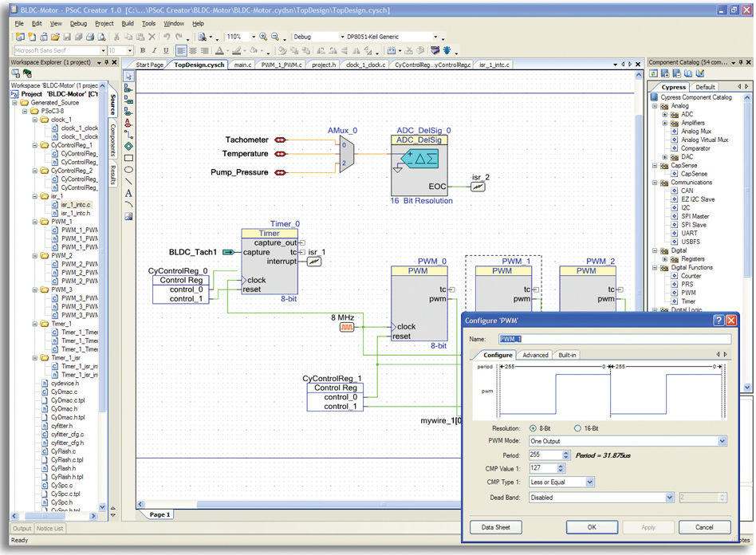Image resolution: width=756 pixels, height=555 pixels.
Task: Toggle italic text formatting
Action: [154, 50]
